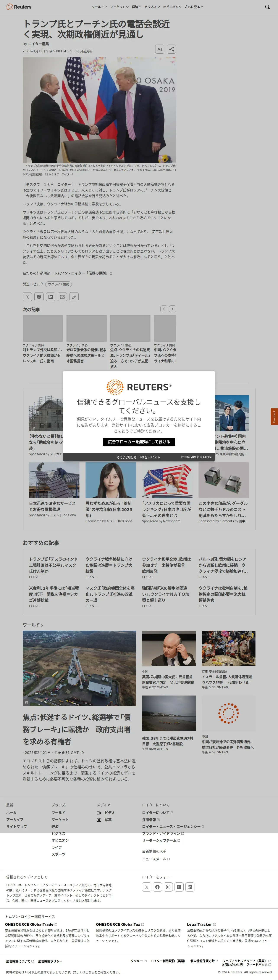The height and width of the screenshot is (980, 278).
Task: Go to previous items in 次の記事 carousel
Action: coord(164,309)
